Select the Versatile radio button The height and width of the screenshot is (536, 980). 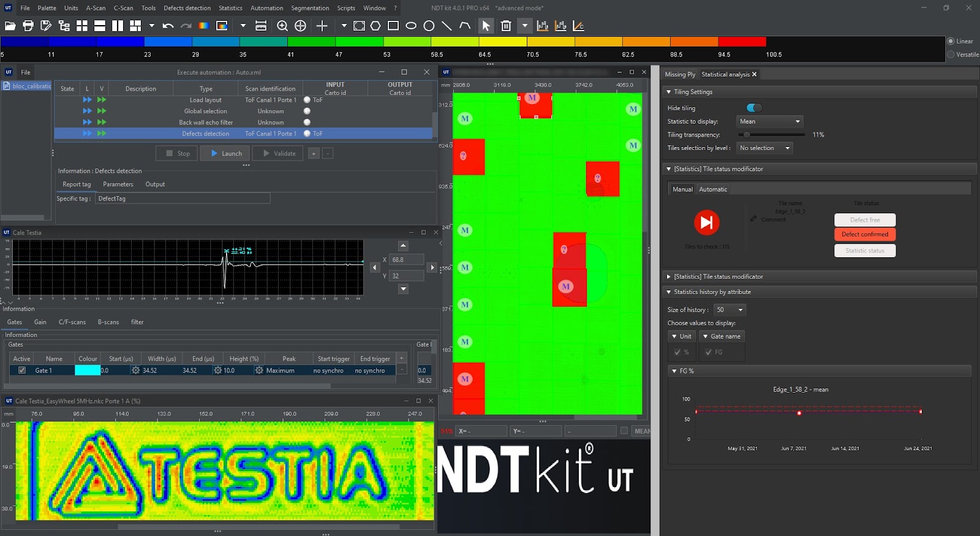[x=951, y=55]
